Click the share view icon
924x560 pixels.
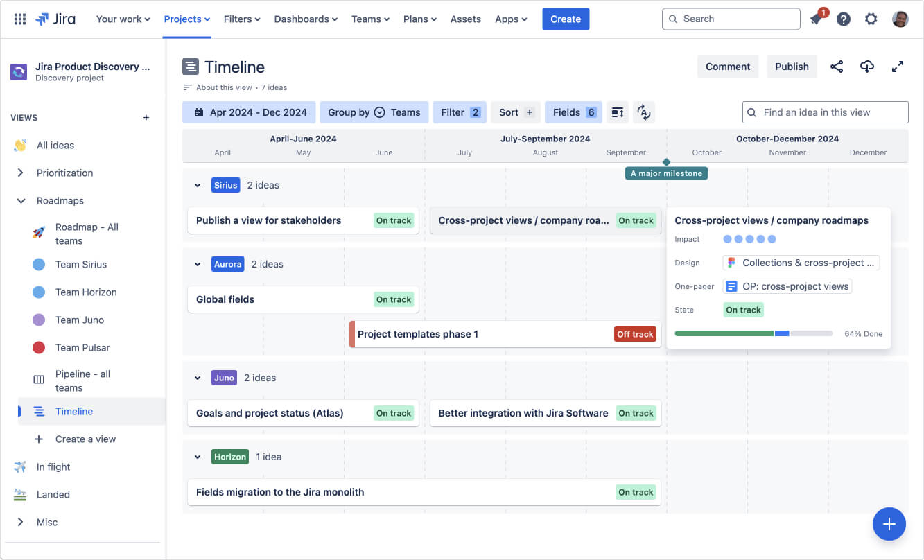837,66
